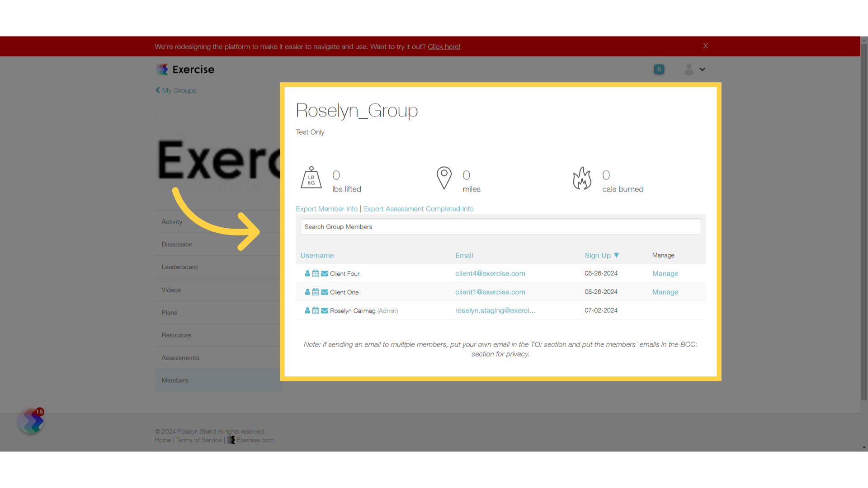Click the calendar icon next to Roselyn Calimag

316,310
